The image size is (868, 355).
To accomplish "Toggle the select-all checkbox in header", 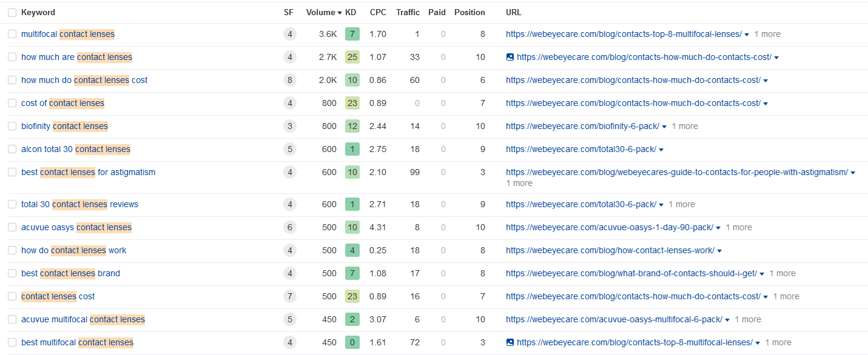I will [12, 13].
